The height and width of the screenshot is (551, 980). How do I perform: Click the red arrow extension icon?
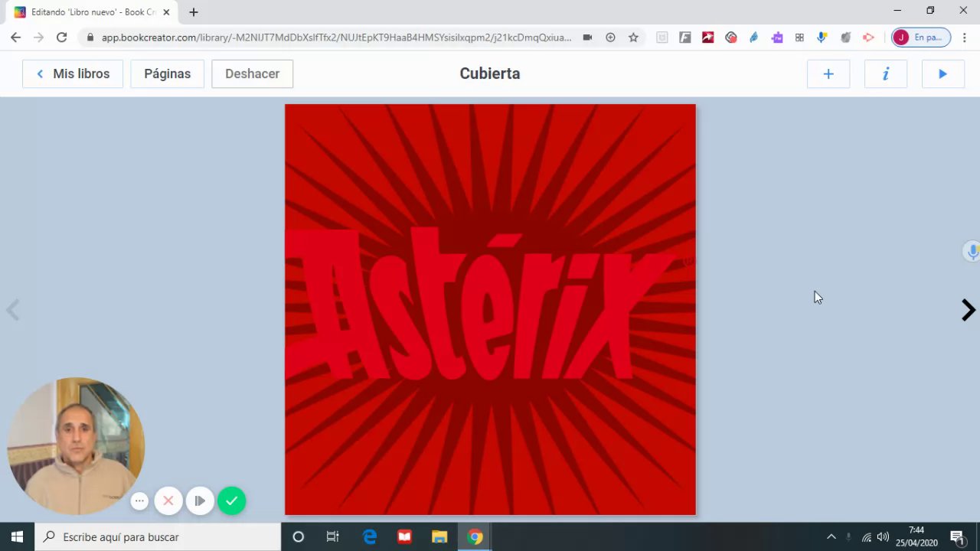click(x=708, y=37)
